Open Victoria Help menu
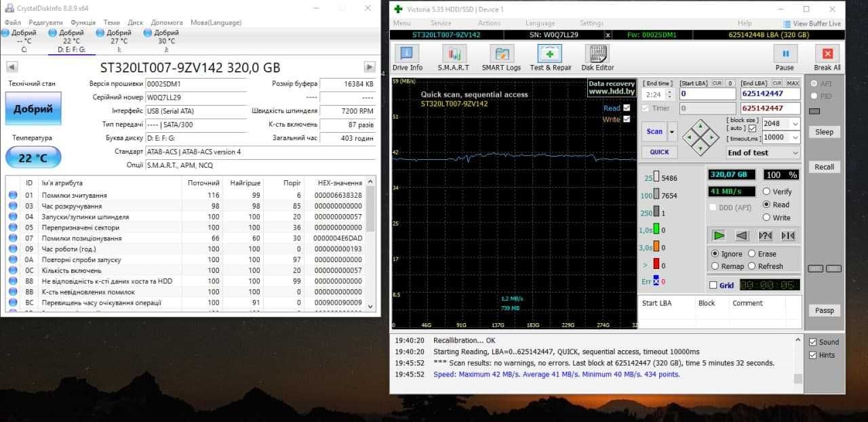868x422 pixels. point(745,23)
